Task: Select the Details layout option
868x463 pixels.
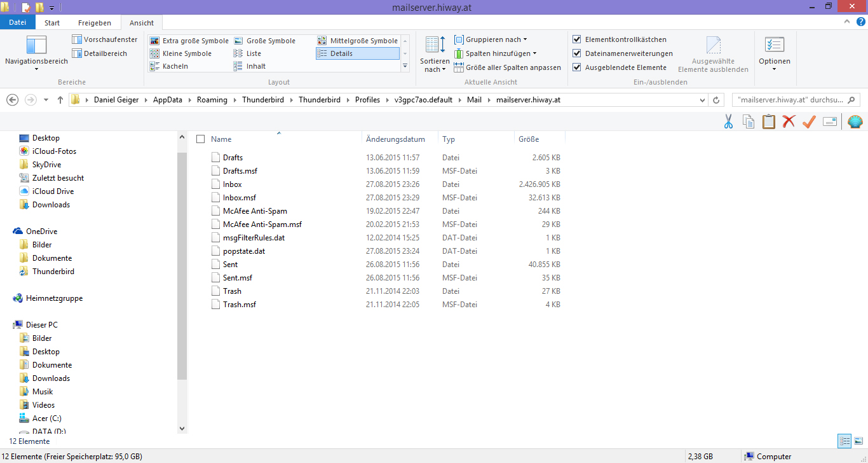Action: coord(357,53)
